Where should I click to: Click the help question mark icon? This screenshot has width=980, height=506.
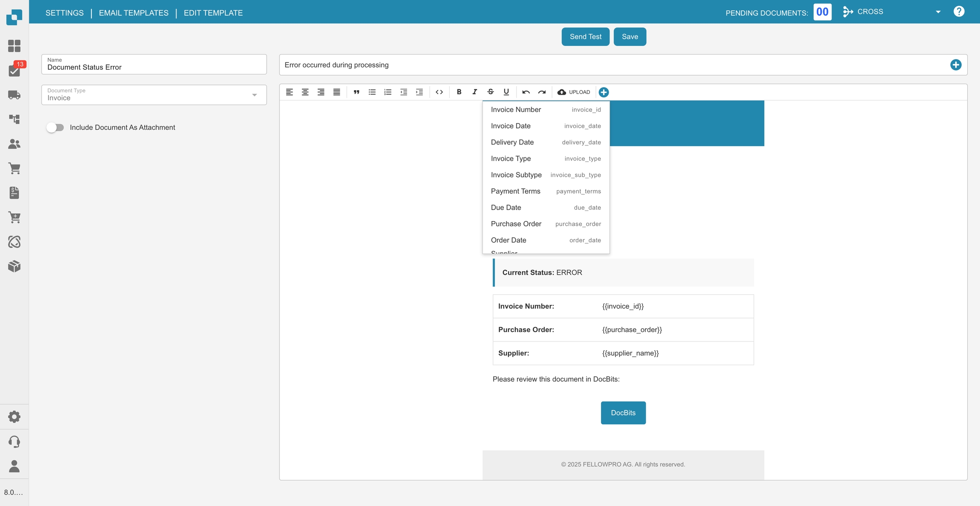pos(959,11)
